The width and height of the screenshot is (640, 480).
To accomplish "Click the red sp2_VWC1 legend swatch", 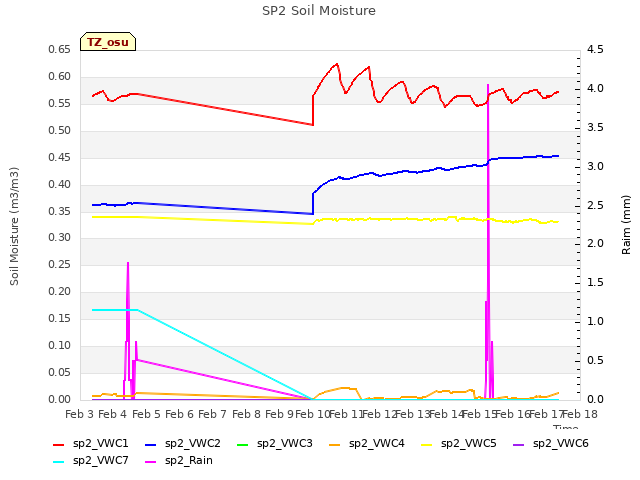I will point(58,445).
